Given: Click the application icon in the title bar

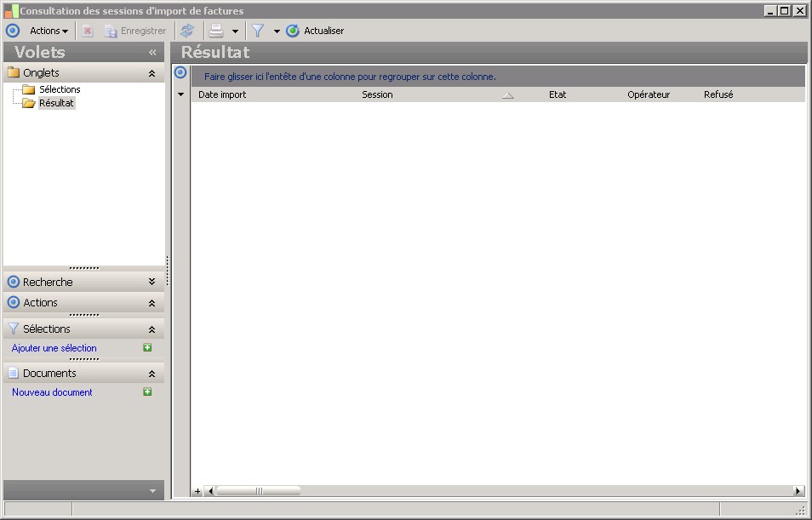Looking at the screenshot, I should (x=11, y=11).
